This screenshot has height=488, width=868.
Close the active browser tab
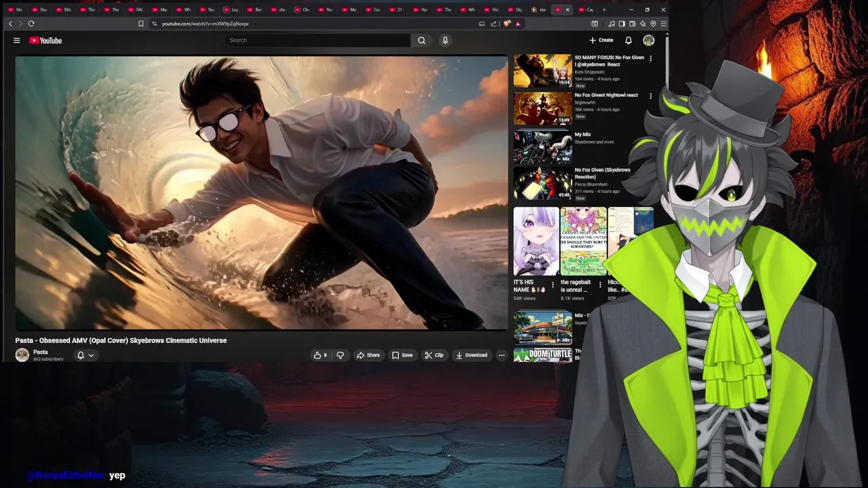tap(568, 9)
